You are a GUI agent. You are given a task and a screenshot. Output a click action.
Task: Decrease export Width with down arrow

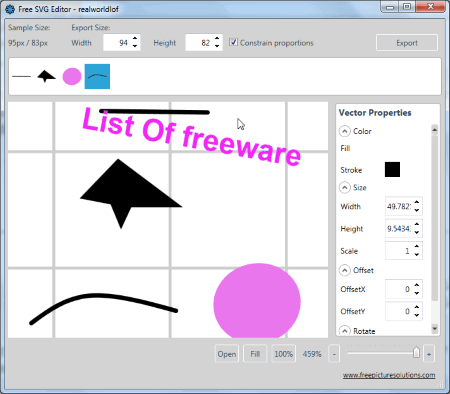tap(135, 46)
